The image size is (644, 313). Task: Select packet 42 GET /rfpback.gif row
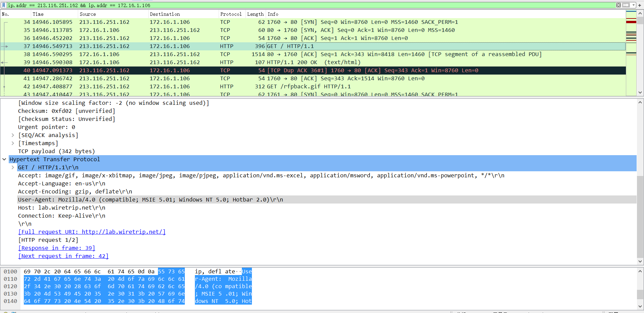(x=313, y=86)
